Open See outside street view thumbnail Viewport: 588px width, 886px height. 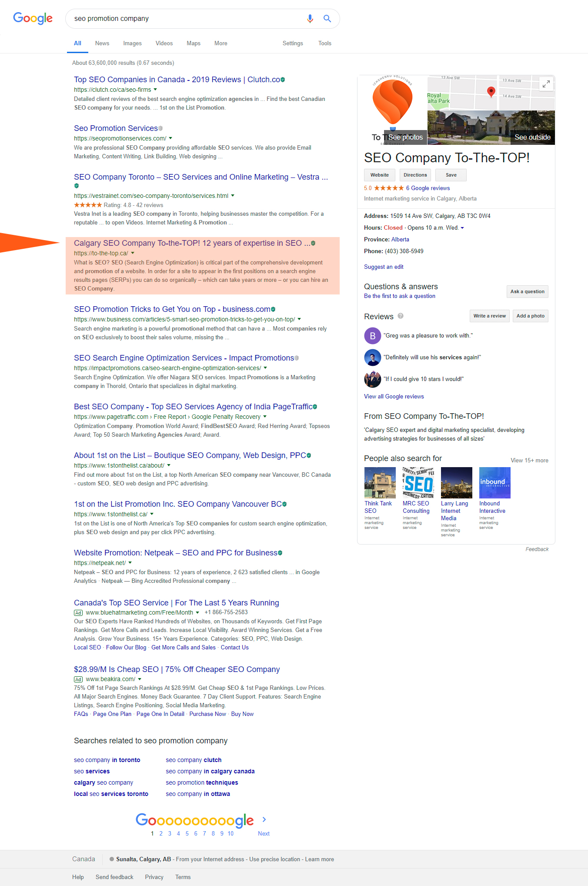point(491,127)
